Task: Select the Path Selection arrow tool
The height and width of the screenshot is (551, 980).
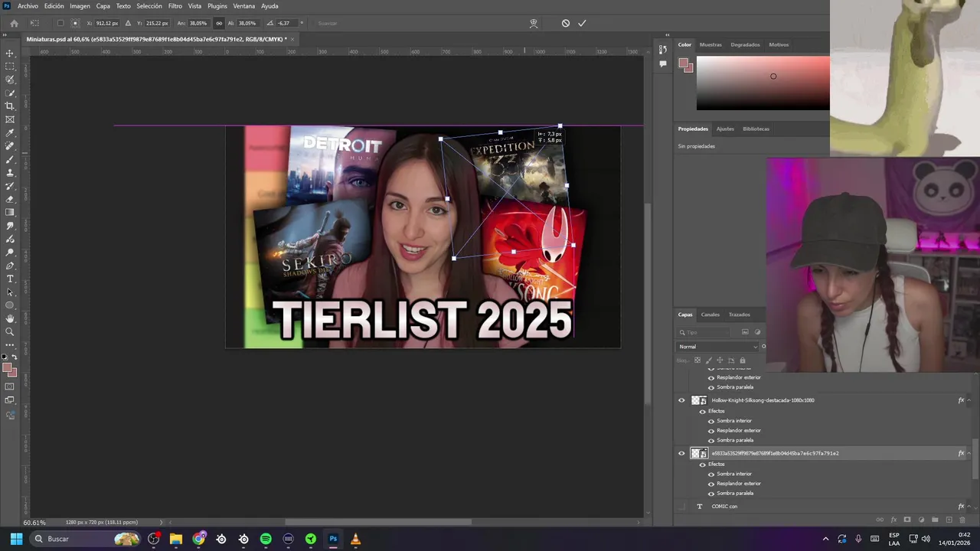Action: [10, 292]
